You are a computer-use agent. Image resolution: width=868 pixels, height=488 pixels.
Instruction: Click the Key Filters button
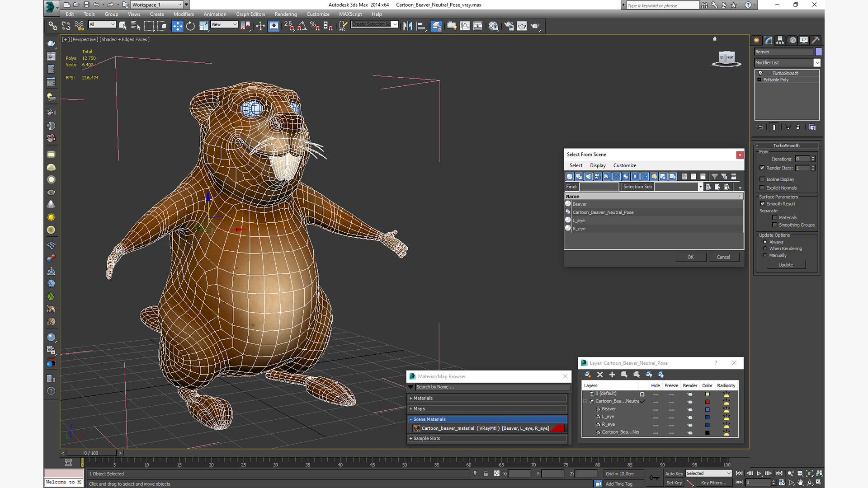(x=714, y=483)
